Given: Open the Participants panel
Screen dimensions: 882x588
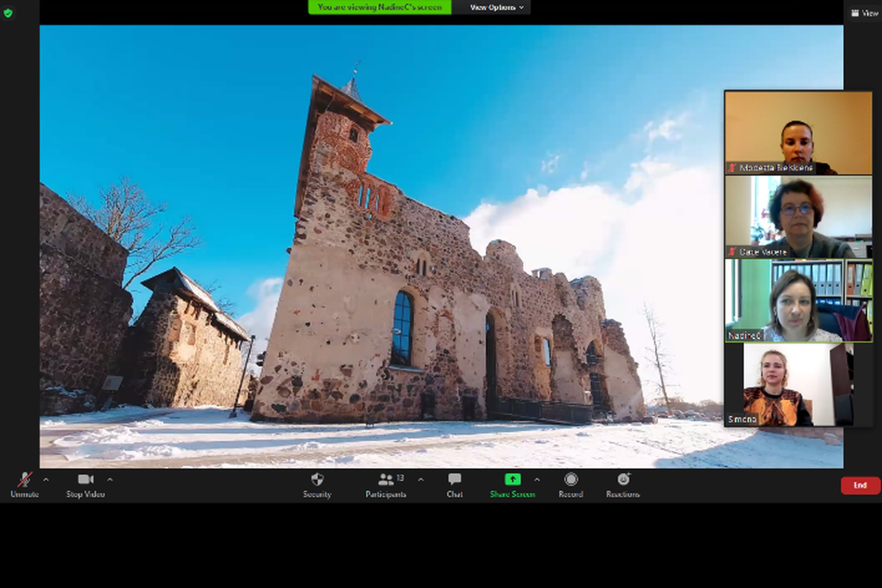Looking at the screenshot, I should tap(386, 485).
